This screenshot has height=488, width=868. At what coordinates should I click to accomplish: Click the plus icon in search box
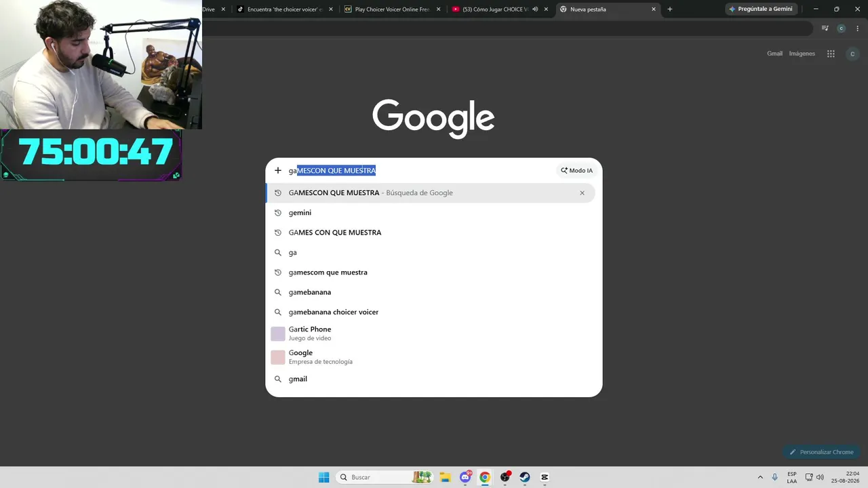(277, 170)
